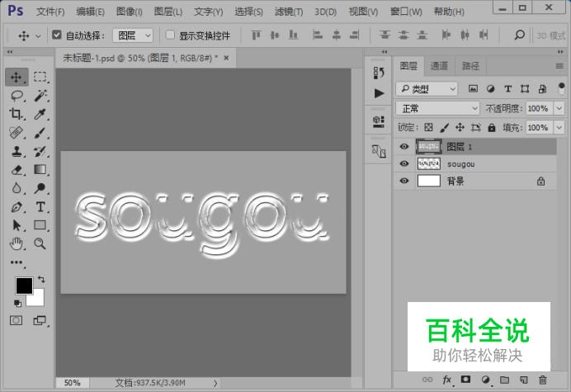Select the Eyedropper tool

coord(40,114)
